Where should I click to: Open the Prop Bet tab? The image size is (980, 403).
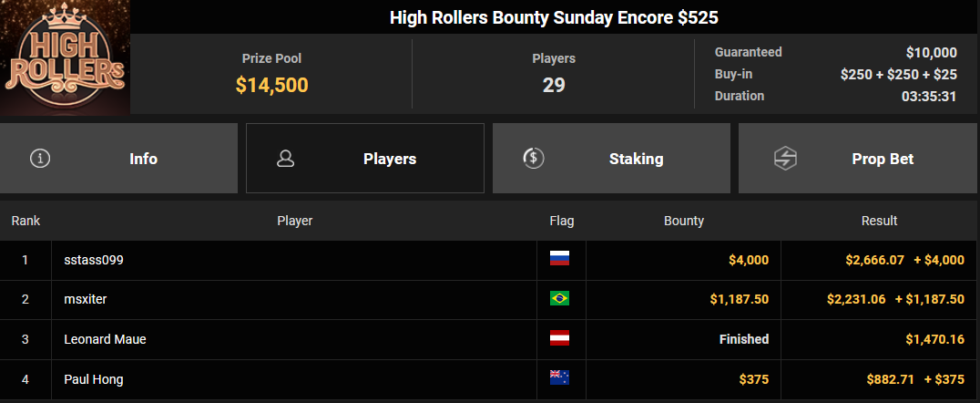[x=860, y=159]
